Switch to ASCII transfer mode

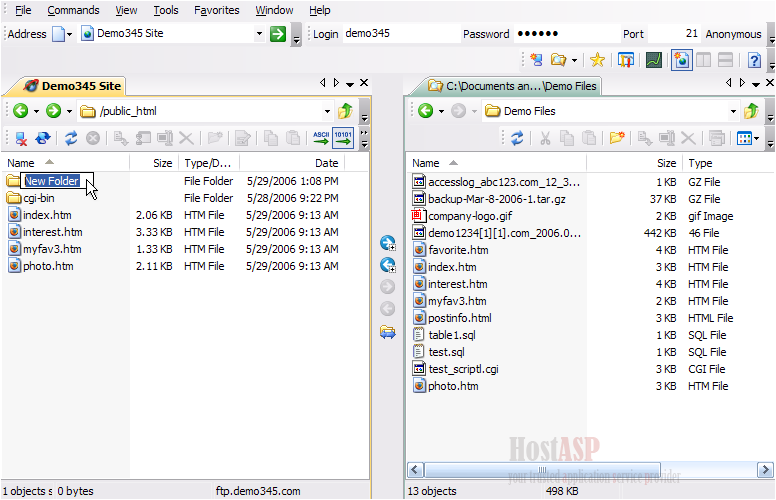click(321, 139)
